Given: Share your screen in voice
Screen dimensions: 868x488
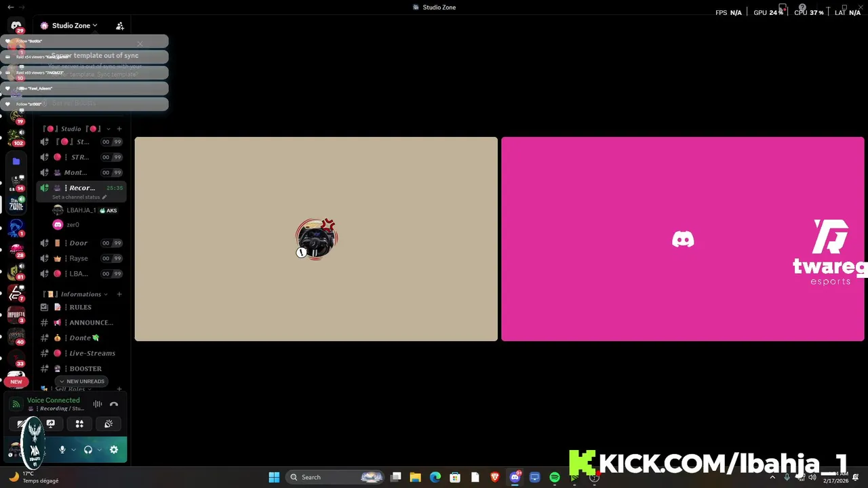Looking at the screenshot, I should 51,424.
